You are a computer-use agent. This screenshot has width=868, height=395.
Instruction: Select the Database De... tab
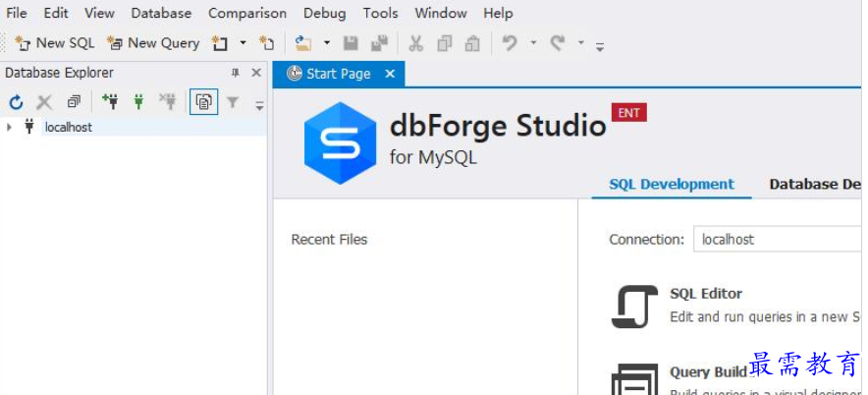(x=815, y=185)
